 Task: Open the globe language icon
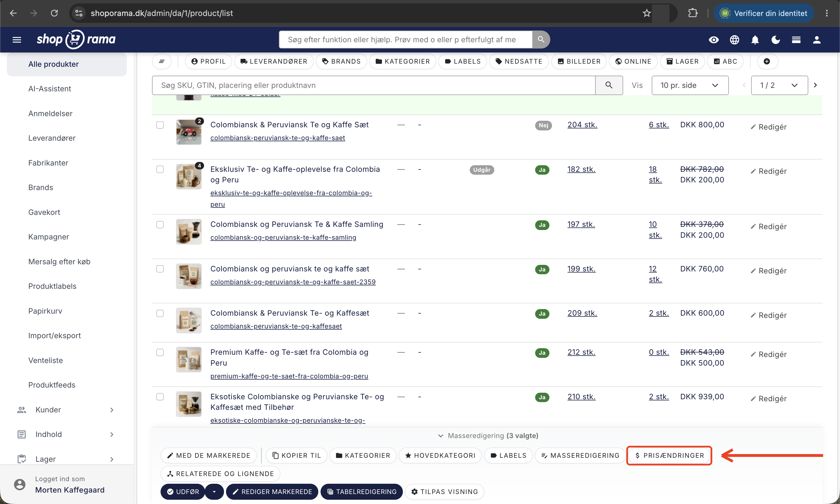(734, 40)
